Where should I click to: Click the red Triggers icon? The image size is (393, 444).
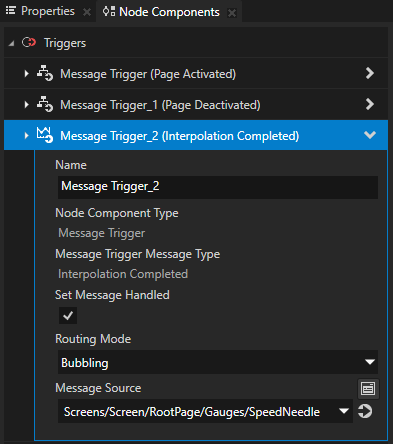(x=29, y=43)
